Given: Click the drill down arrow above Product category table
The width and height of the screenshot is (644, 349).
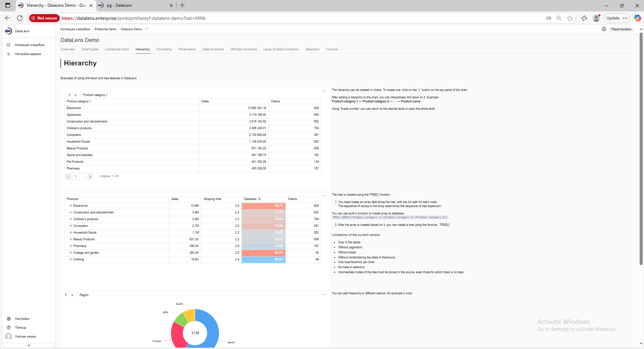Looking at the screenshot, I should click(75, 95).
